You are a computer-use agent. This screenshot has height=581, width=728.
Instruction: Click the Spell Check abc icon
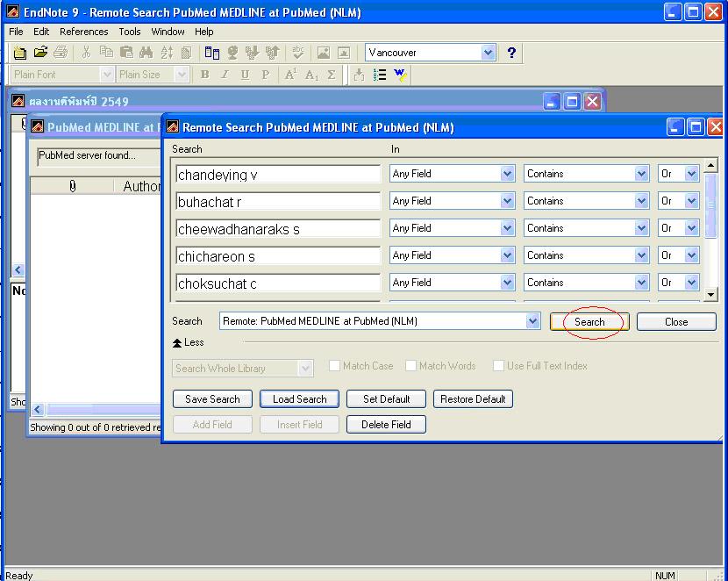tap(298, 53)
